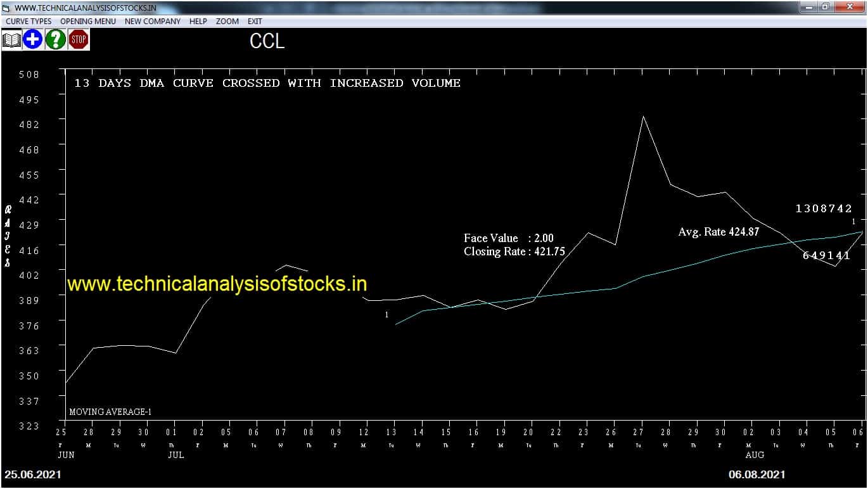Click the 1308742 volume figure
This screenshot has height=489, width=868.
pyautogui.click(x=824, y=208)
